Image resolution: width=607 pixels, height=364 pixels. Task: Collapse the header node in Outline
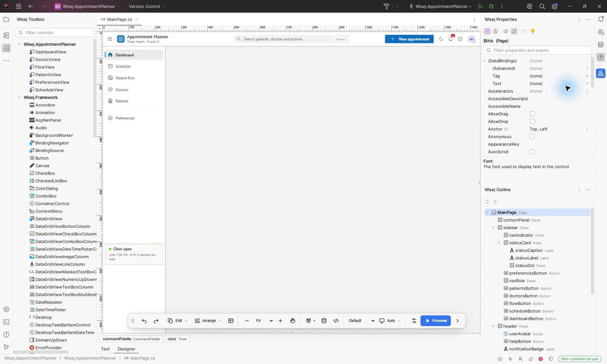[493, 326]
